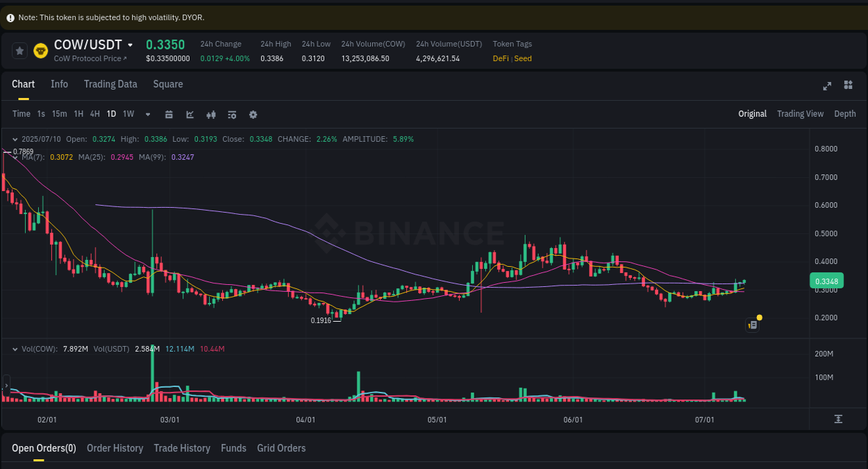Click the order panel icon near the latest candle

(752, 324)
